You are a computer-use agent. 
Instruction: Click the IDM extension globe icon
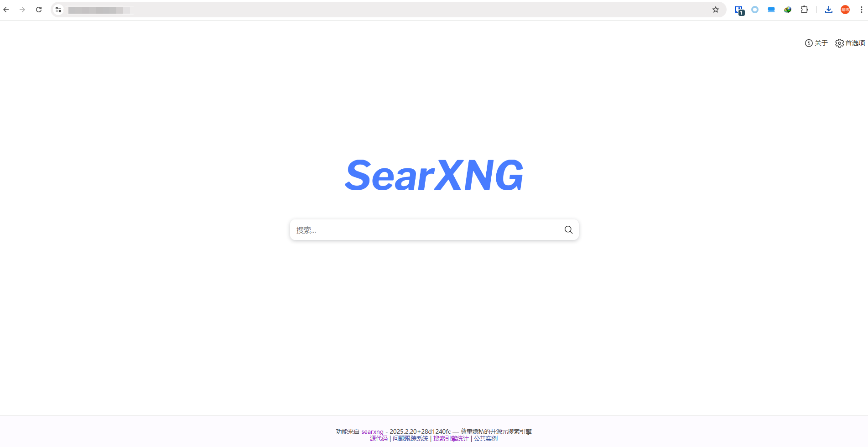788,9
